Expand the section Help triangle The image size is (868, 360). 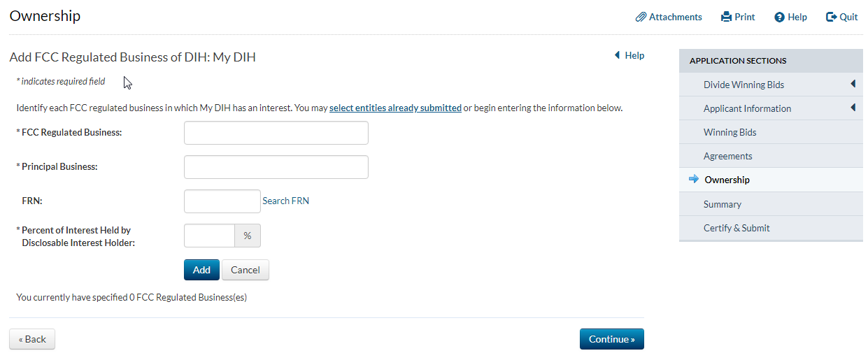coord(617,55)
